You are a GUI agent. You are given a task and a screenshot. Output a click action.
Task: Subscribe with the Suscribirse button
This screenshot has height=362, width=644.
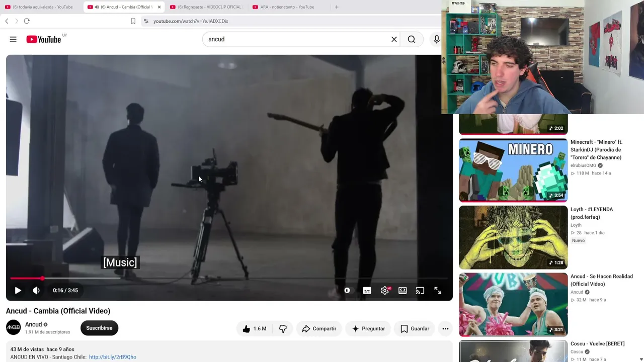[x=99, y=328]
